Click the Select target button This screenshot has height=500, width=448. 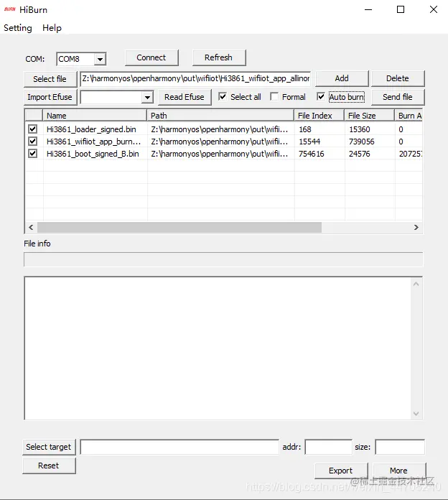(x=49, y=447)
